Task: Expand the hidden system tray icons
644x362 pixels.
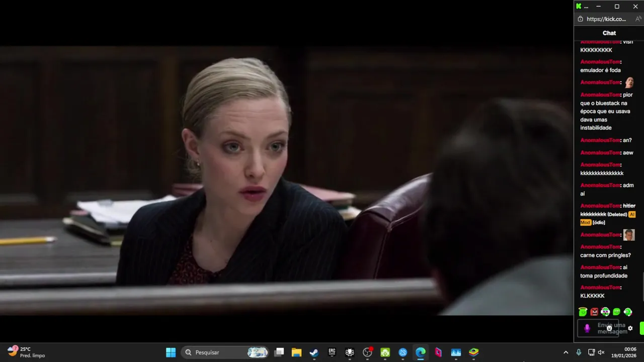Action: point(566,352)
